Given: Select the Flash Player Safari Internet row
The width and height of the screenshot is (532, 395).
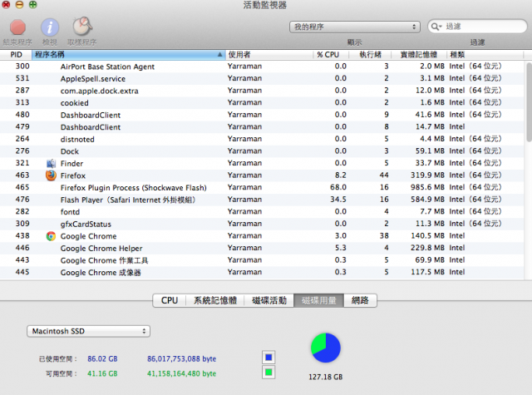Looking at the screenshot, I should (x=262, y=200).
